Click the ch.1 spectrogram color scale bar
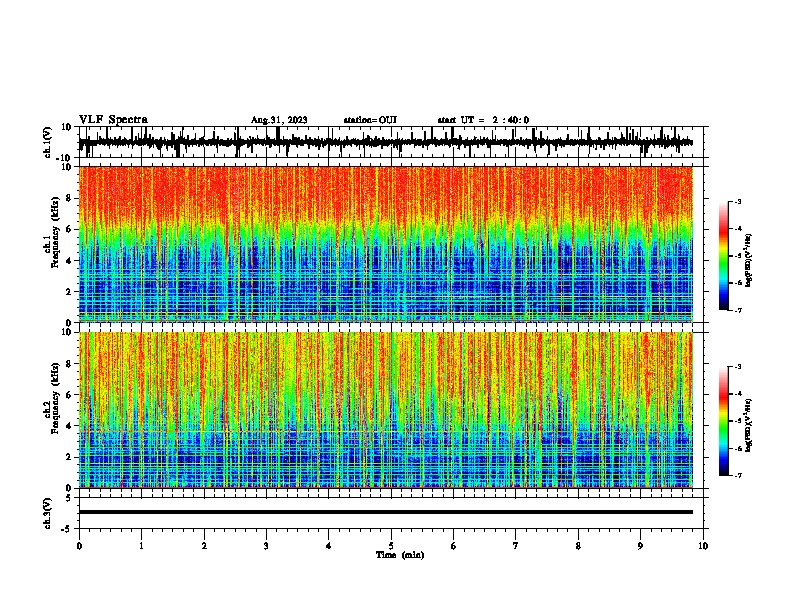Screen dimensions: 792x612 tap(724, 256)
